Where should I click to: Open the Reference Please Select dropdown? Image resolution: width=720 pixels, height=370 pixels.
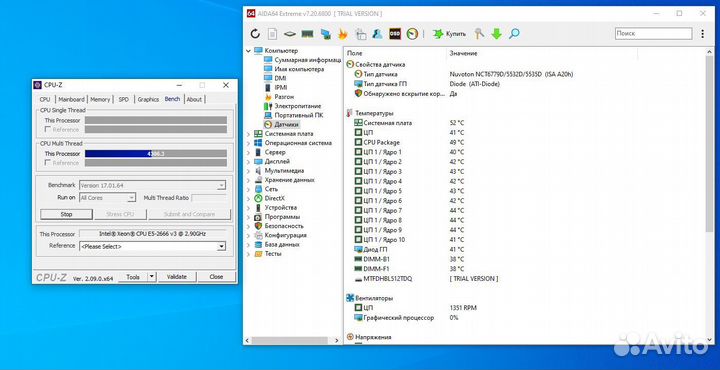click(x=152, y=247)
